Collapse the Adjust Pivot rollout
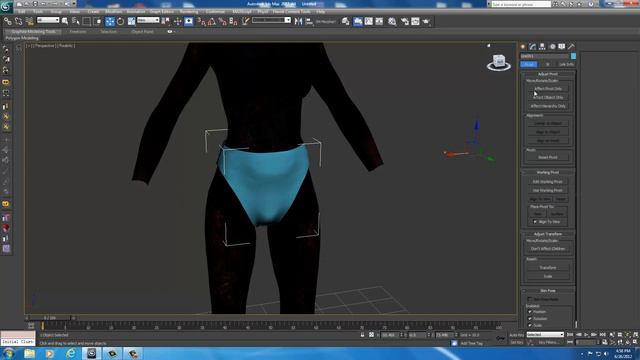Screen dimensions: 640x360 pyautogui.click(x=548, y=74)
